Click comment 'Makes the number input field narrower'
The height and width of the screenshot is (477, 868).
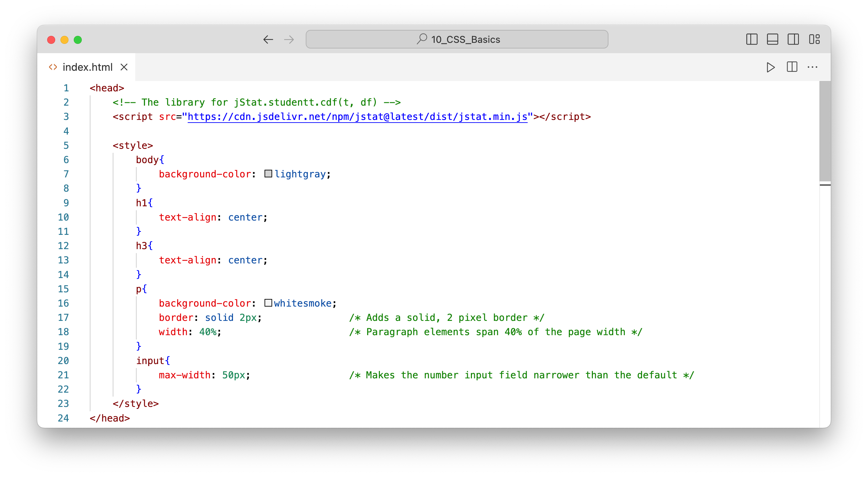522,375
